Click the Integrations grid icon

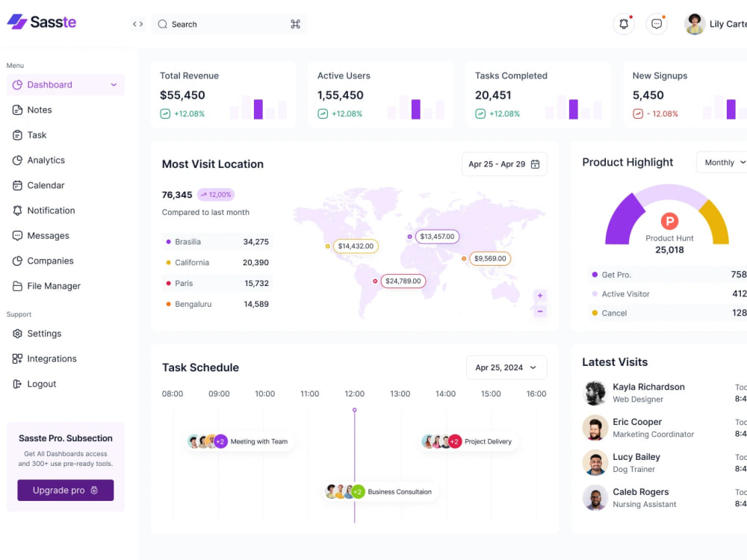pos(18,359)
